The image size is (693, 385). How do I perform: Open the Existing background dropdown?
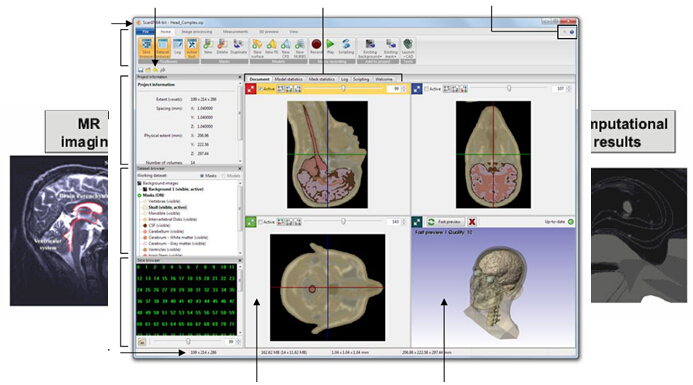[369, 48]
